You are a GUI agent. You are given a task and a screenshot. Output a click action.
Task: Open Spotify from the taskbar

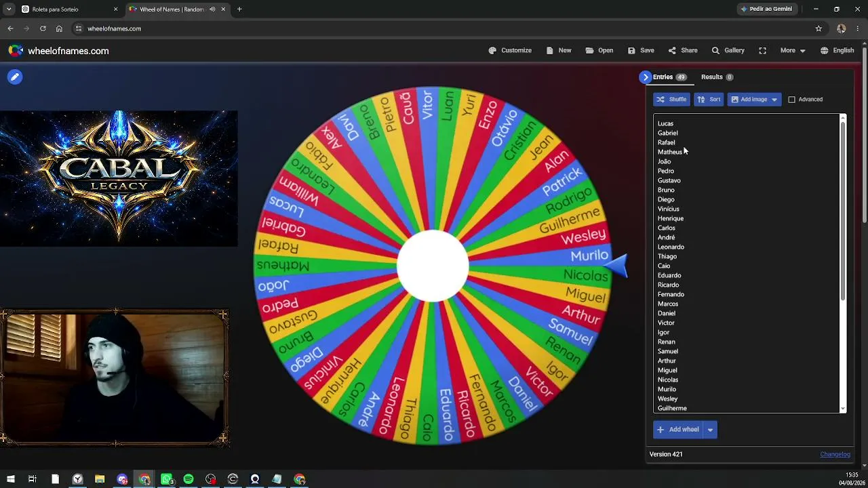(189, 479)
